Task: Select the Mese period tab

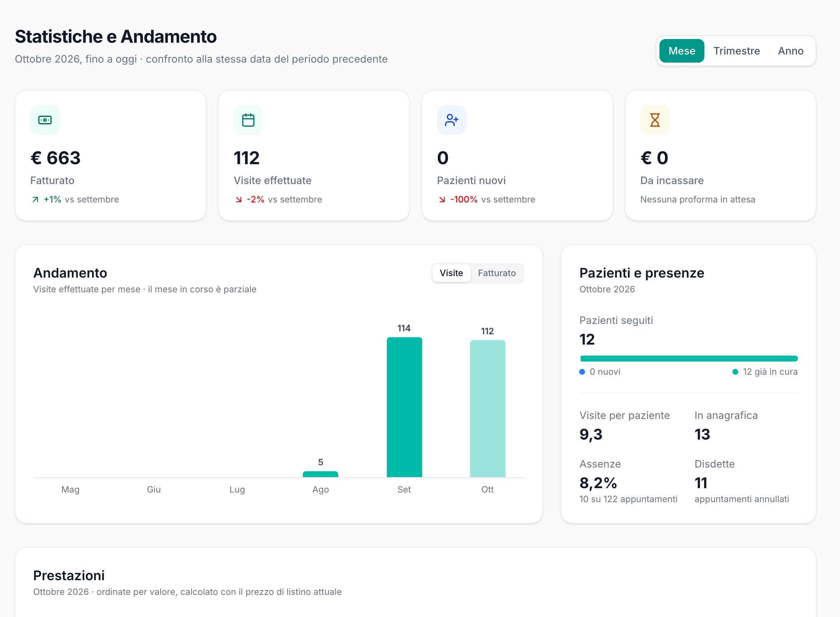Action: pyautogui.click(x=682, y=51)
